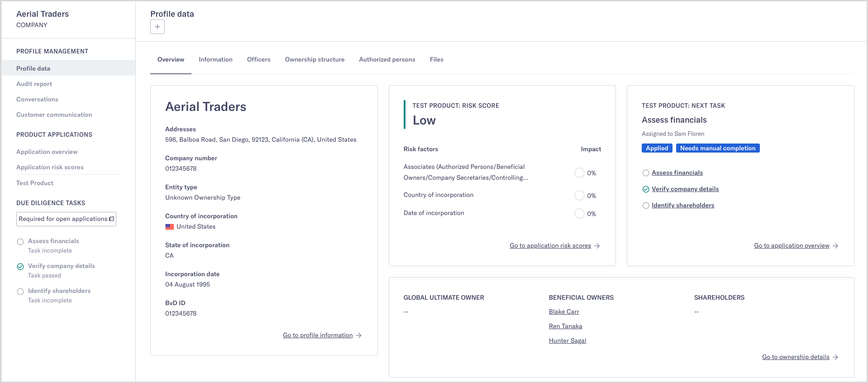Open beneficial owner Ren Tanaka
Viewport: 868px width, 383px height.
point(566,326)
